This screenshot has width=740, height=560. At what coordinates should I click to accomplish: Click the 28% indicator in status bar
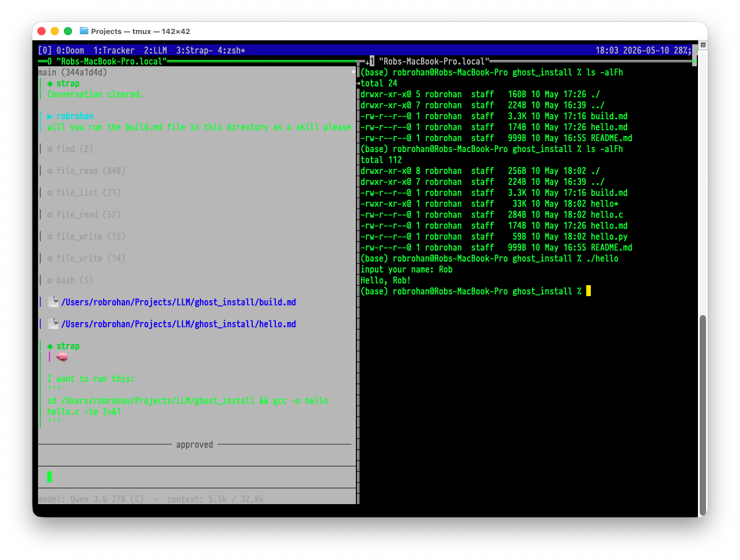(682, 51)
